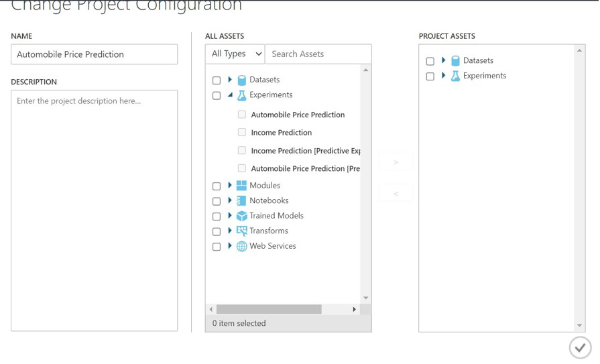Click the Datasets icon in Project Assets
The height and width of the screenshot is (364, 600).
tap(455, 61)
